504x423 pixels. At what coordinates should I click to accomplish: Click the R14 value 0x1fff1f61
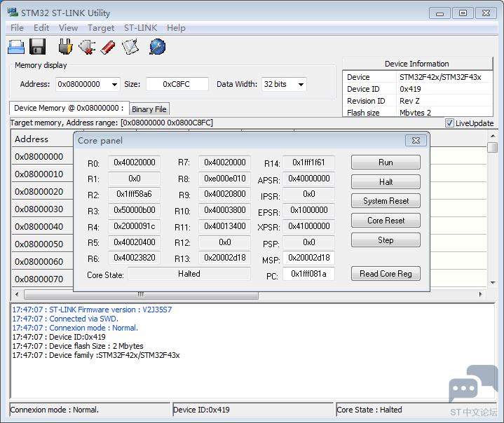click(x=308, y=162)
